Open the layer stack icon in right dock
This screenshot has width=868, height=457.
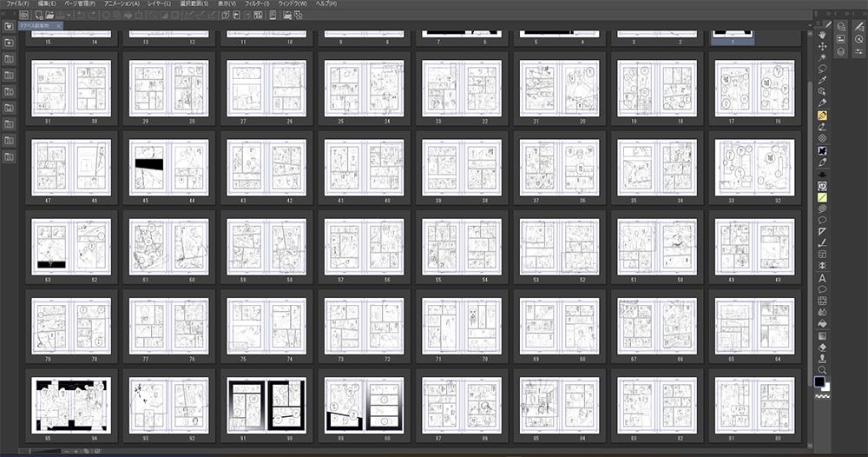click(x=841, y=51)
